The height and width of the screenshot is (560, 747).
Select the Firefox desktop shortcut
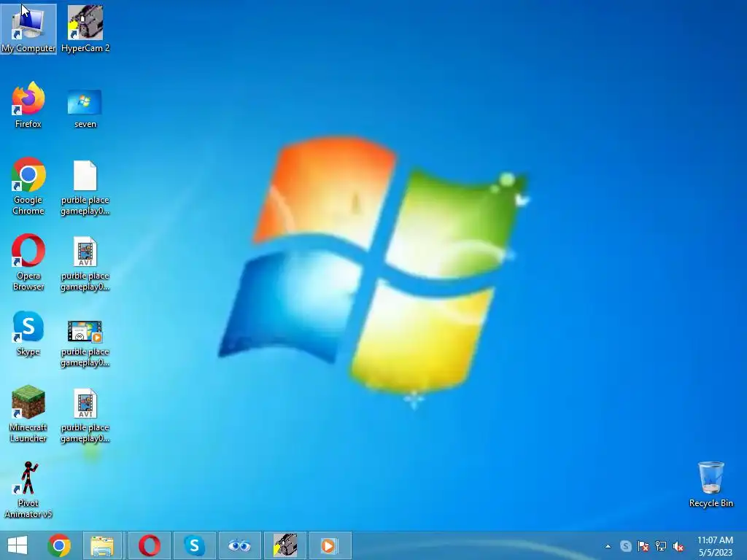coord(28,105)
